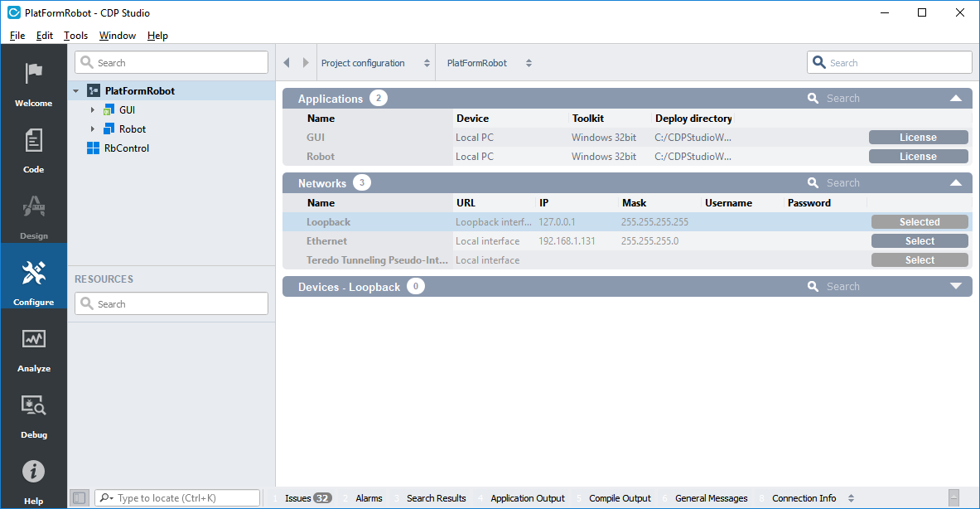
Task: Click the Deploy directory column header
Action: pos(693,119)
